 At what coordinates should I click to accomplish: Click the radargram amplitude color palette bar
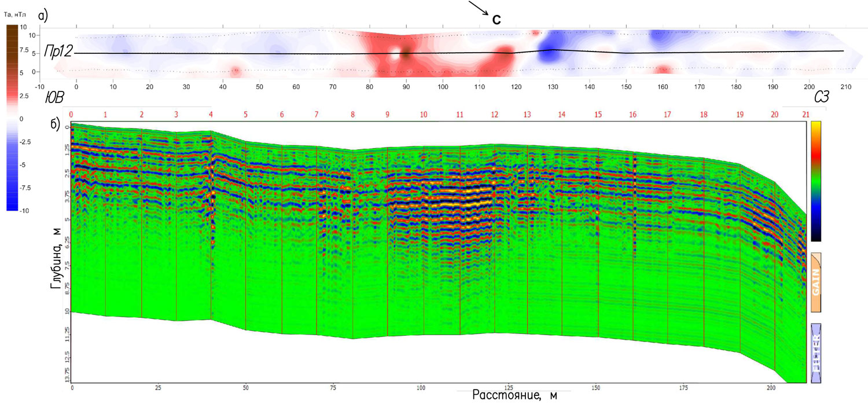816,181
